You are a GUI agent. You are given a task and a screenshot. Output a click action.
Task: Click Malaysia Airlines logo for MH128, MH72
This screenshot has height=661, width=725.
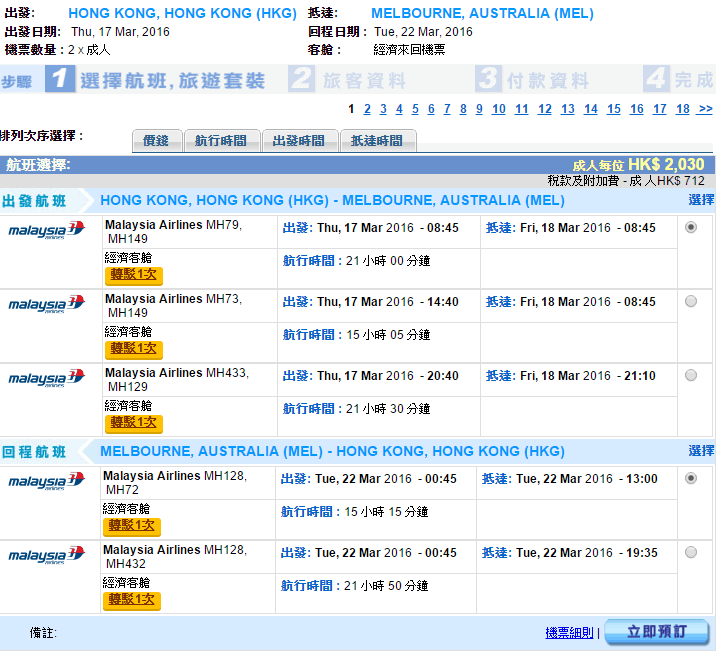pos(47,482)
